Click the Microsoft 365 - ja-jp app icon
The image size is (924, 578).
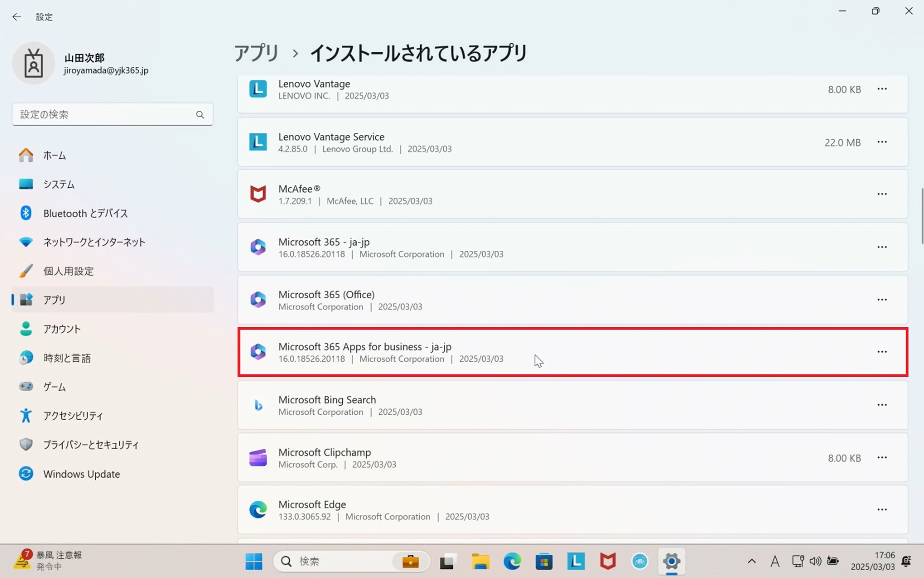[x=258, y=247]
